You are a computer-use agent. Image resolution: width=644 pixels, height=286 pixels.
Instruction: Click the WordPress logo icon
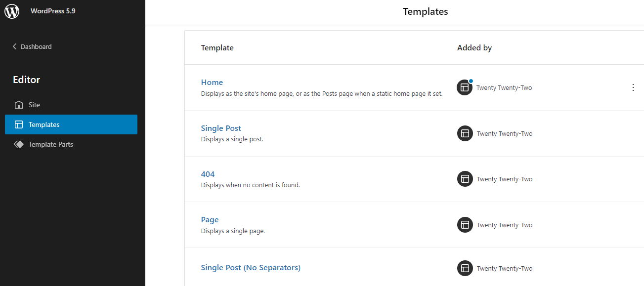[x=12, y=11]
